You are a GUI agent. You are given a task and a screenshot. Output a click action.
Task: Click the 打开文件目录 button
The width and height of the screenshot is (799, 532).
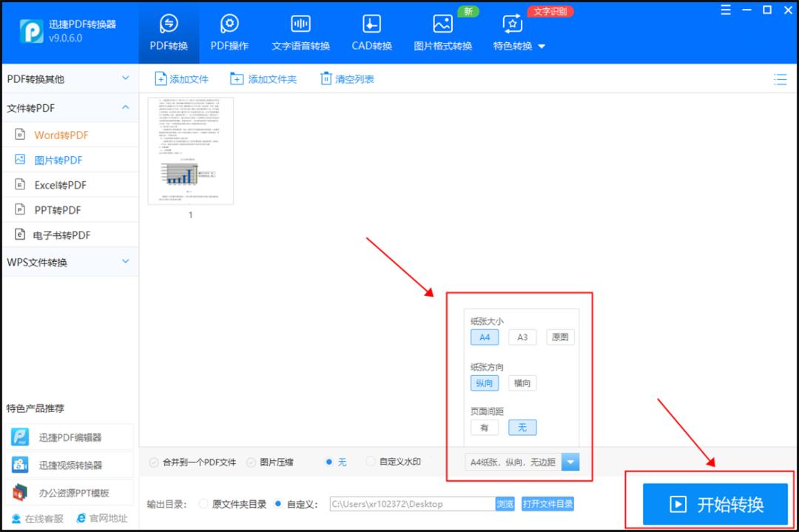[x=548, y=503]
